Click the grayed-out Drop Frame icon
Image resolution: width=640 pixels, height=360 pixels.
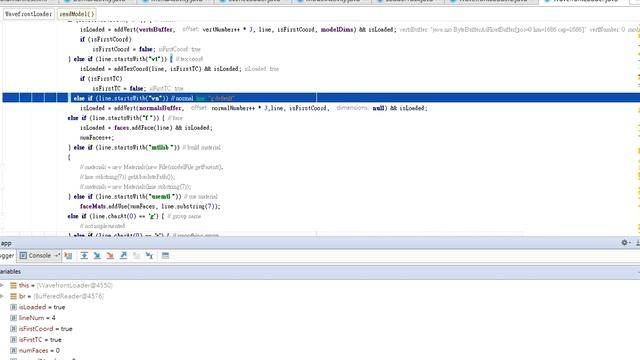tap(136, 256)
